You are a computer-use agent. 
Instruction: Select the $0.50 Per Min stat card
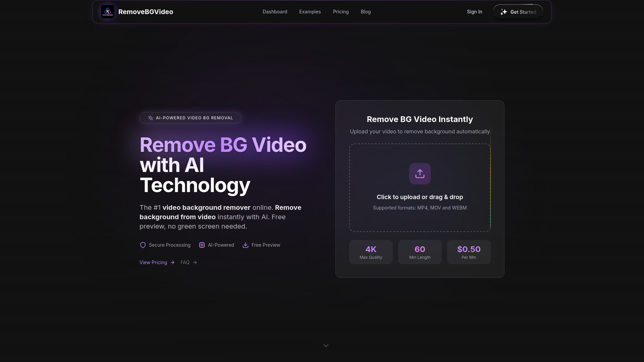(x=469, y=252)
